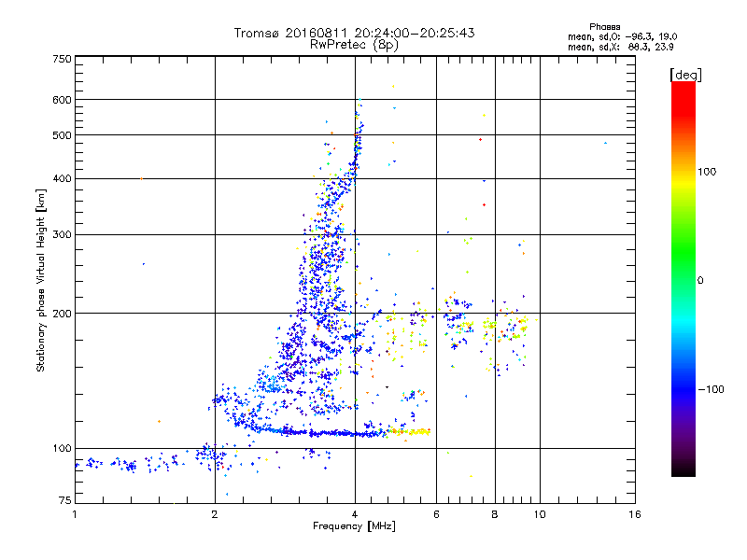The image size is (747, 560).
Task: Select the 'RwPretec (8p)' subtitle text
Action: (354, 45)
